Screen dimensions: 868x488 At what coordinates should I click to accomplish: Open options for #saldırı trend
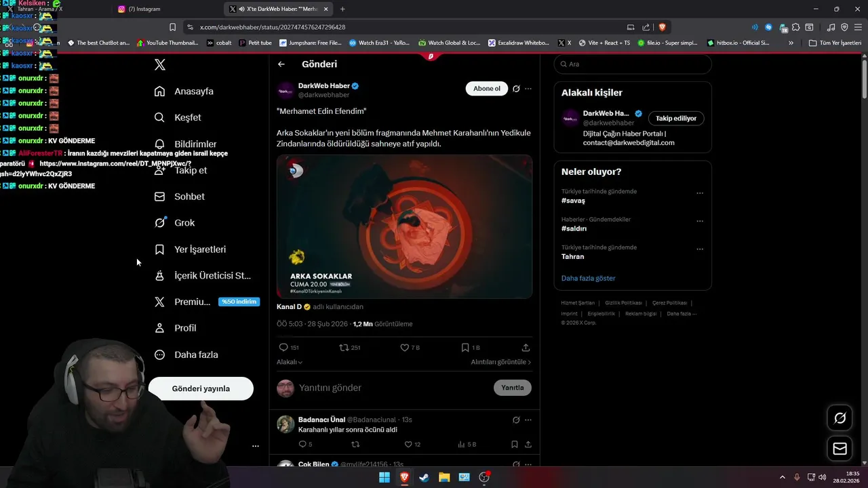(x=700, y=221)
